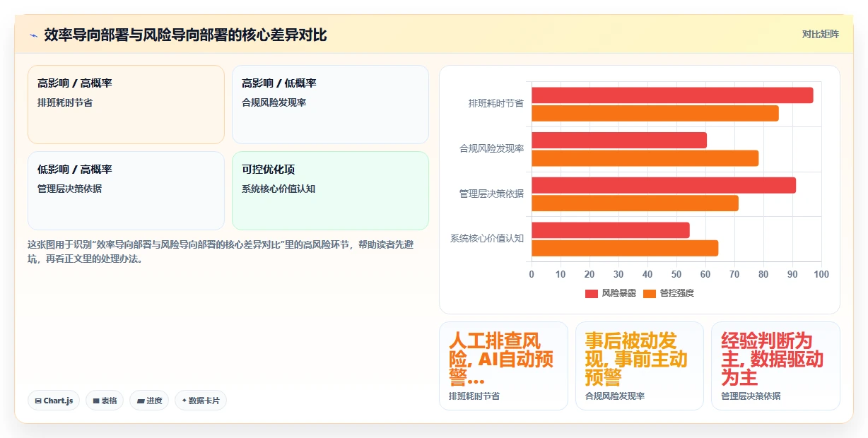This screenshot has height=438, width=868.
Task: Click the orange 合规风险发现率 bar
Action: point(645,158)
